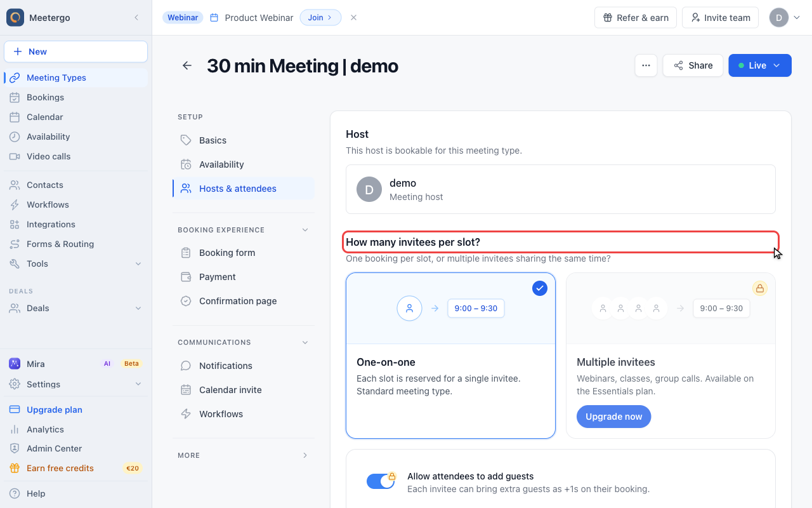Click the Notifications chat bubble icon
812x508 pixels.
186,366
